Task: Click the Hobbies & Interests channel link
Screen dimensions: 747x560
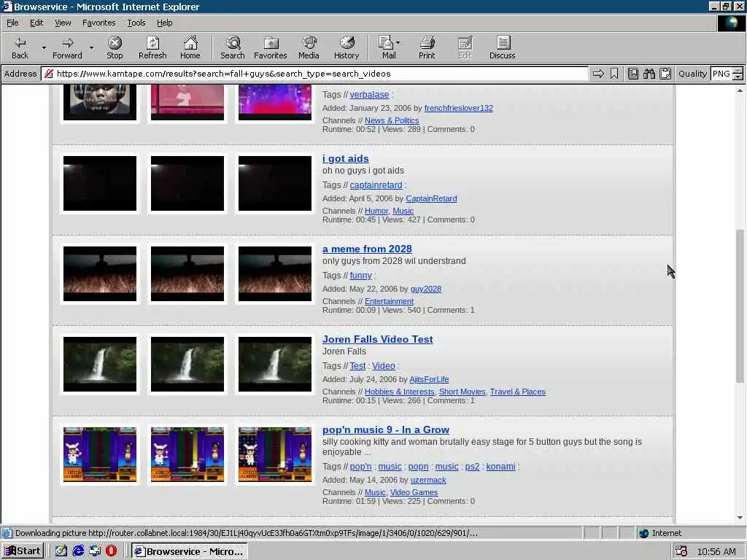Action: pyautogui.click(x=399, y=392)
